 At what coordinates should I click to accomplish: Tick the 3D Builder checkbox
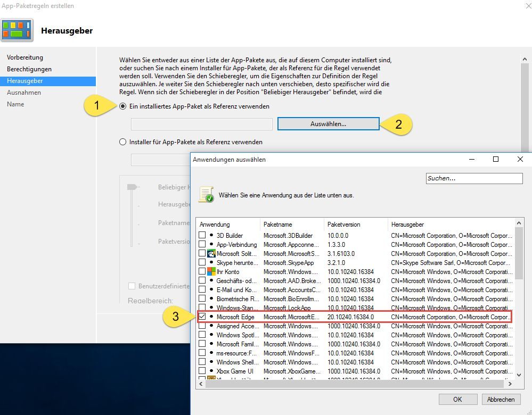pyautogui.click(x=202, y=235)
